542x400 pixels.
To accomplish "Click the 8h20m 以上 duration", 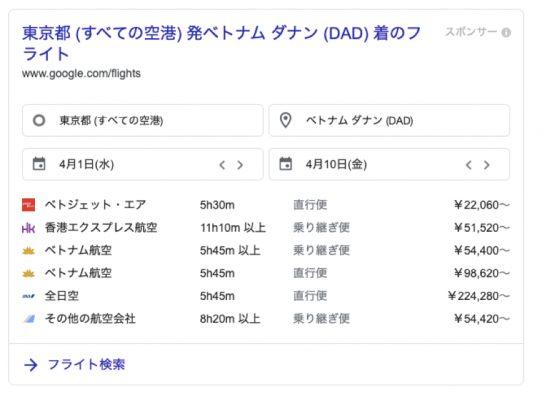I will (230, 319).
